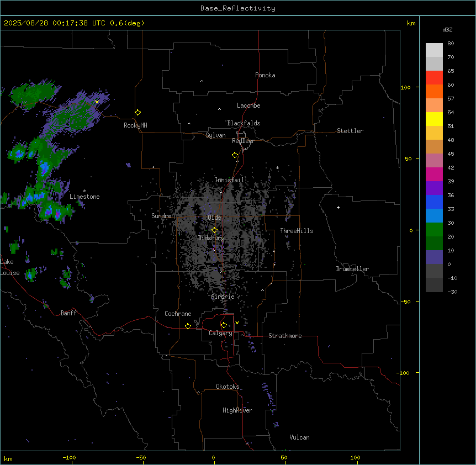Click the Drumheller label
476x465 pixels.
[x=352, y=269]
